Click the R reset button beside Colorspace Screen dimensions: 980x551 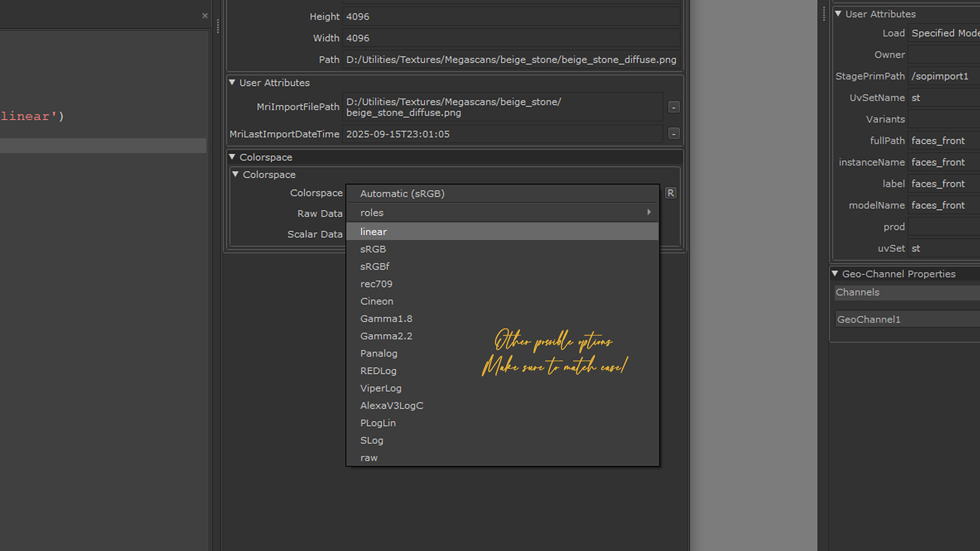click(x=670, y=193)
